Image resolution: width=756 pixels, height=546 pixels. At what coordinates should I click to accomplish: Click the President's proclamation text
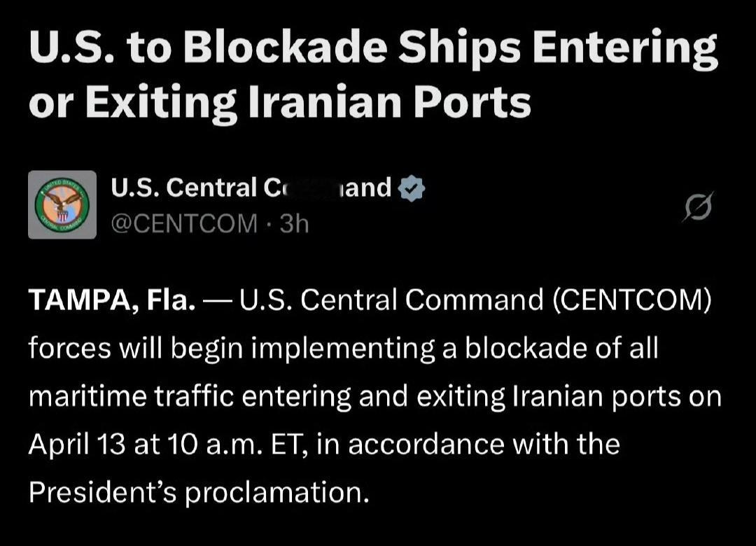(199, 493)
